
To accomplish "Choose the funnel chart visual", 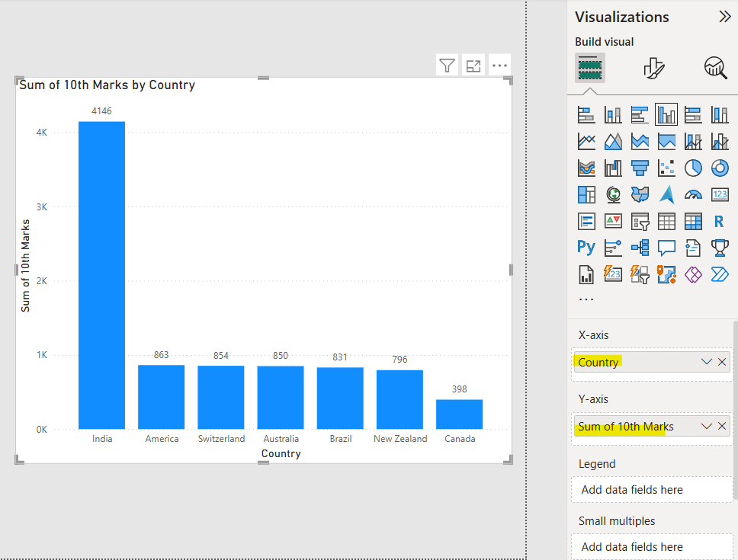I will tap(640, 168).
